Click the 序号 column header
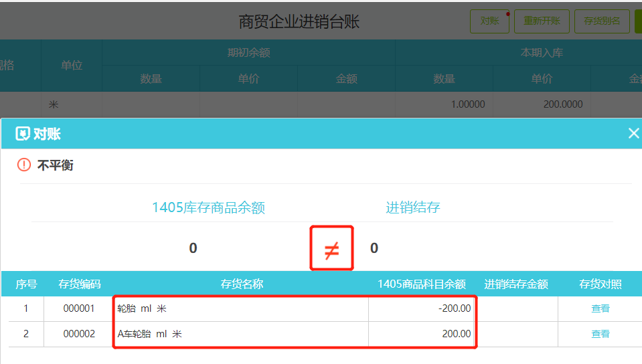642x364 pixels. coord(26,284)
